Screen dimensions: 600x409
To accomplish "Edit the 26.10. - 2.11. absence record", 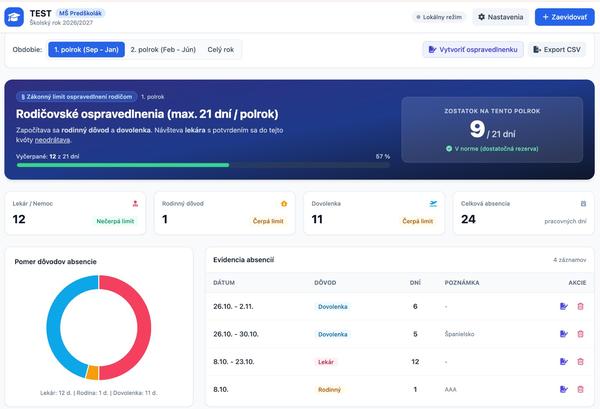I will [563, 306].
